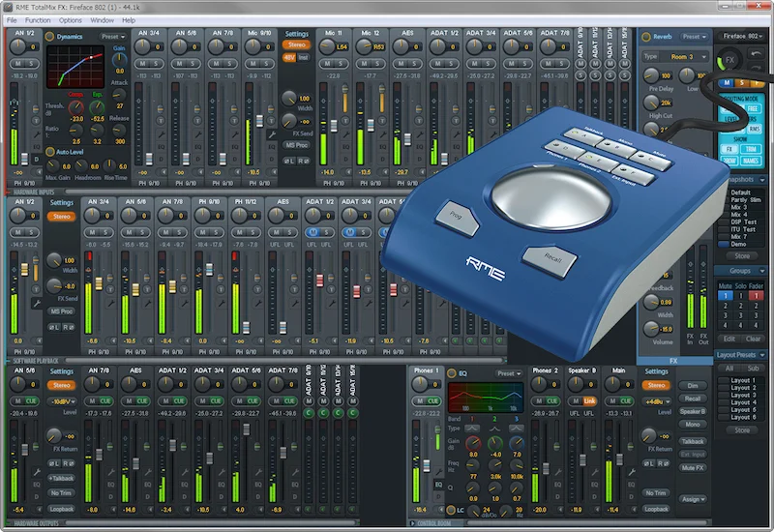
Task: Toggle CUE on the Main output
Action: coord(625,400)
